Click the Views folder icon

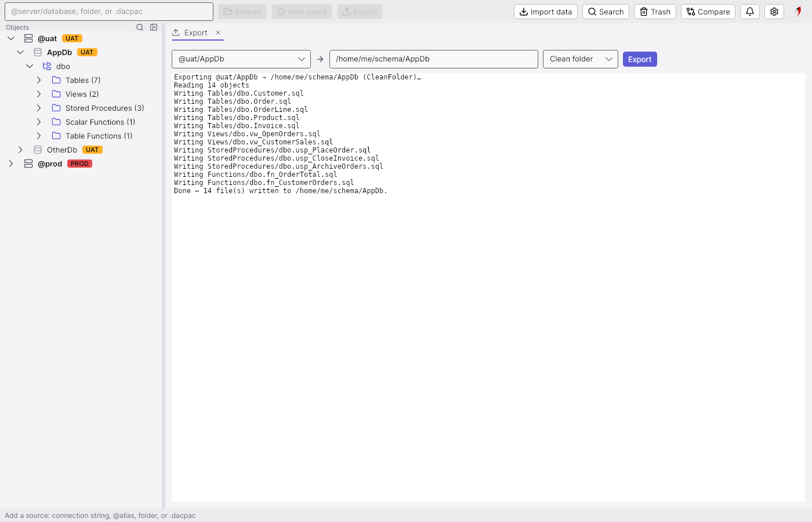(x=56, y=94)
